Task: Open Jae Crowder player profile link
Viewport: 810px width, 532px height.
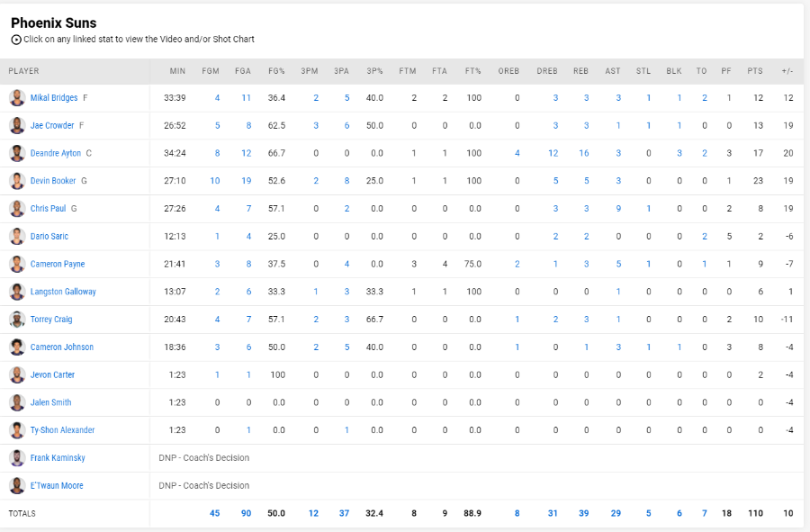Action: [x=52, y=125]
